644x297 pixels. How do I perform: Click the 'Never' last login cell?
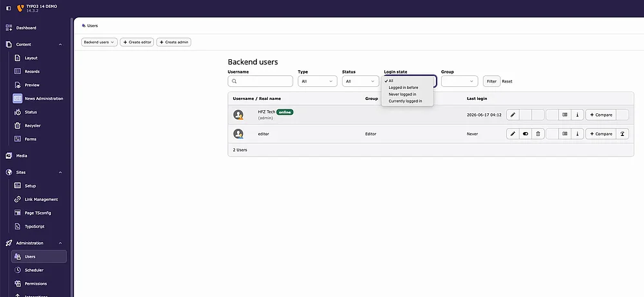click(x=472, y=134)
